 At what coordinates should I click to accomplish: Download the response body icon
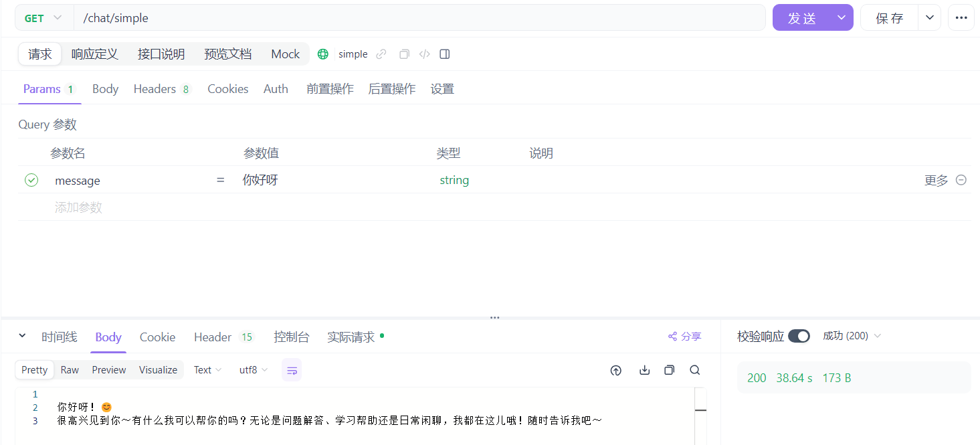644,369
